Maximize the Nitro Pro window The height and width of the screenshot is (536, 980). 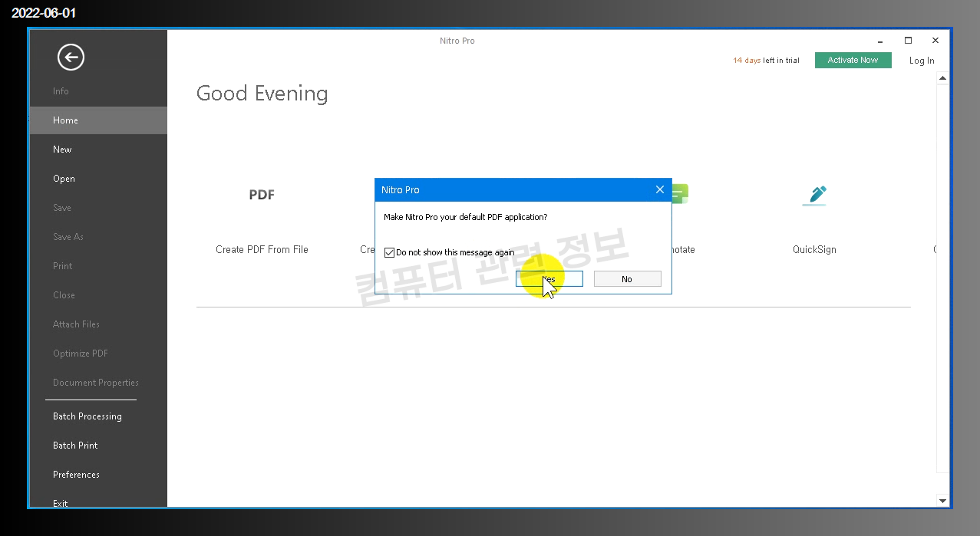click(908, 41)
